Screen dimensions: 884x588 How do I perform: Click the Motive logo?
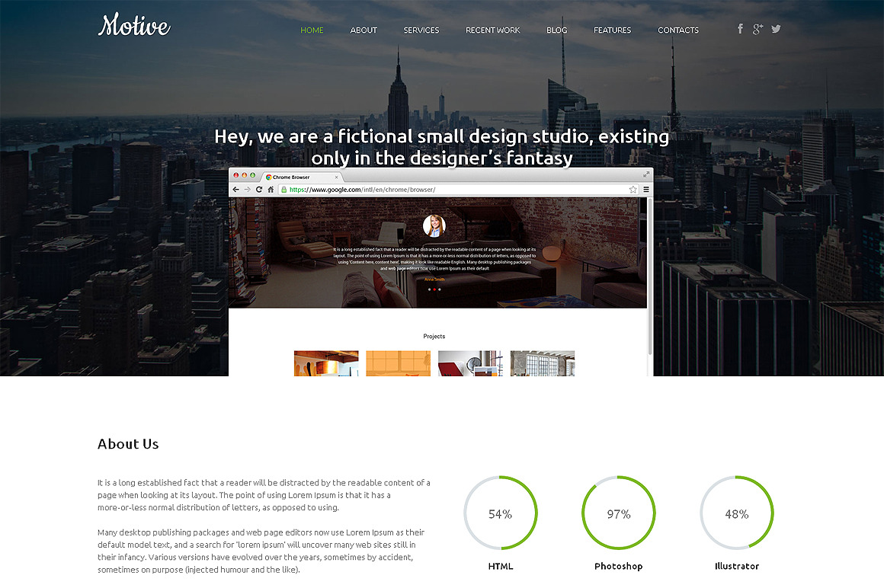(134, 26)
